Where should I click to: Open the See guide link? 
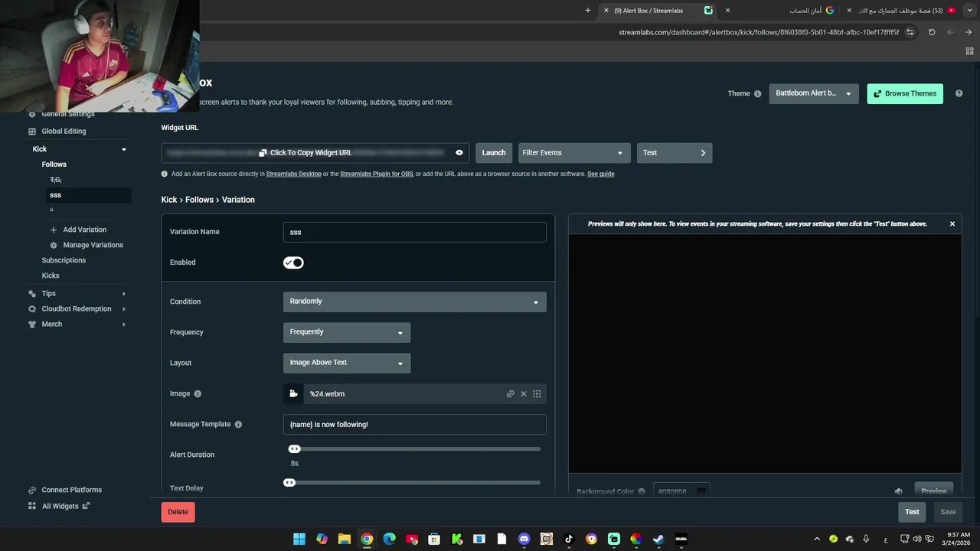click(x=601, y=174)
